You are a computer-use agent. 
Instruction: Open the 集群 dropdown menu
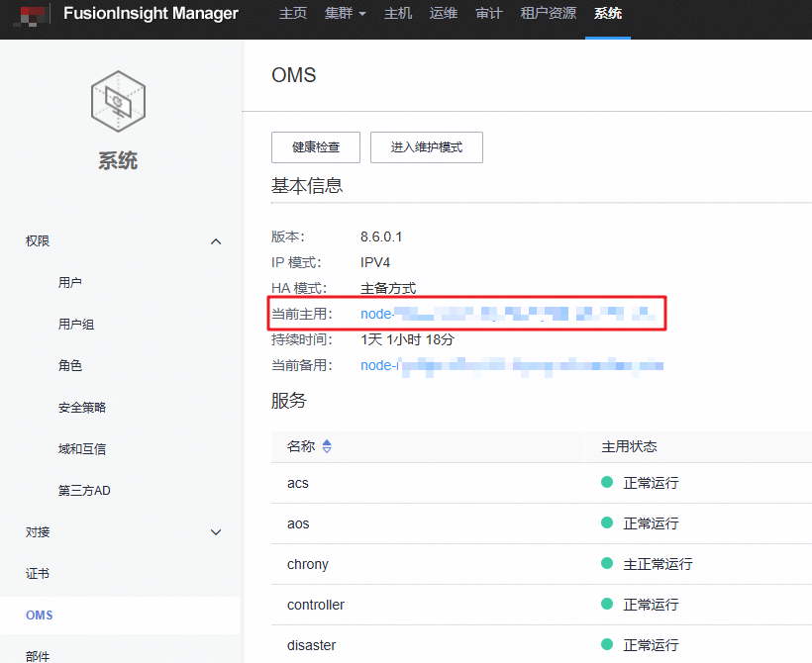pyautogui.click(x=345, y=14)
